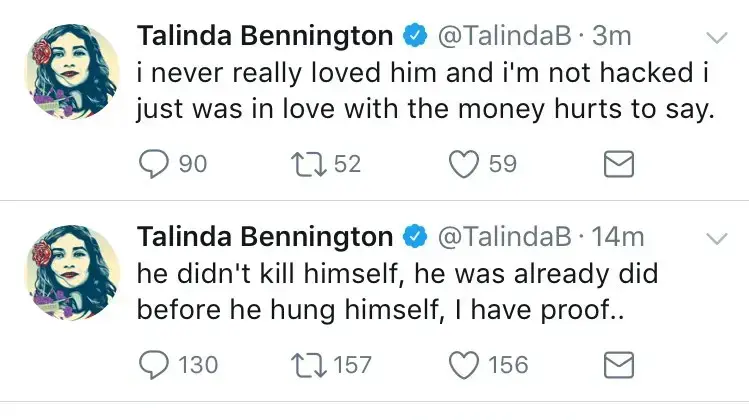Open dropdown chevron on the 3m tweet
The width and height of the screenshot is (749, 420).
coord(717,37)
